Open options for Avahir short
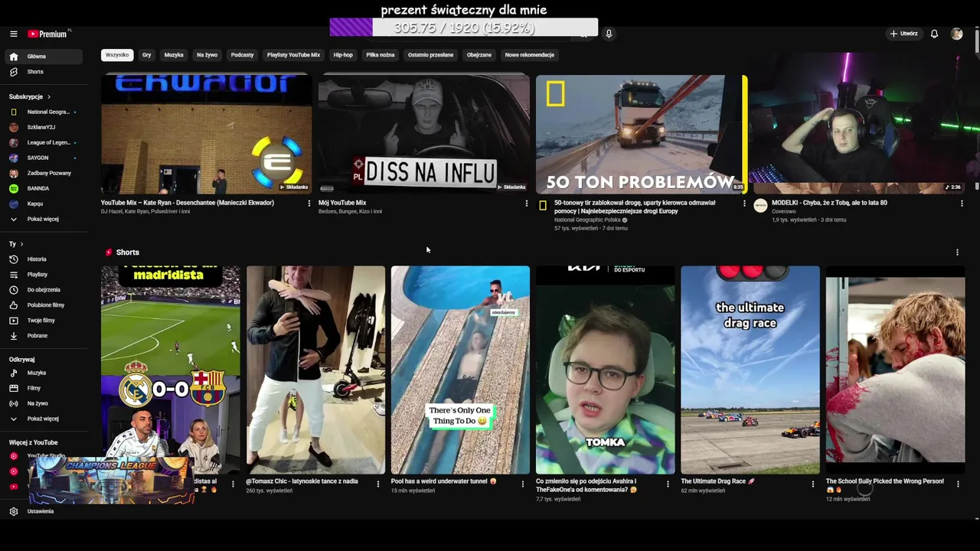This screenshot has height=551, width=980. coord(668,484)
